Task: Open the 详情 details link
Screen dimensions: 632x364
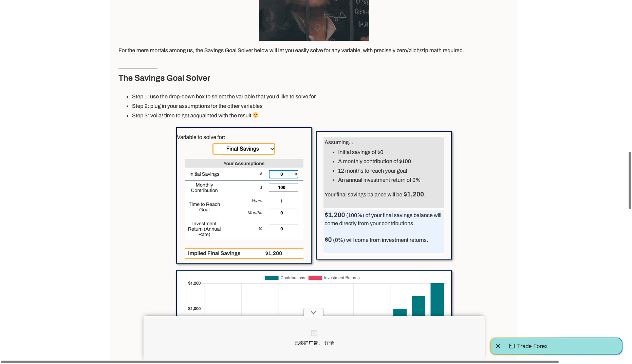Action: point(329,343)
